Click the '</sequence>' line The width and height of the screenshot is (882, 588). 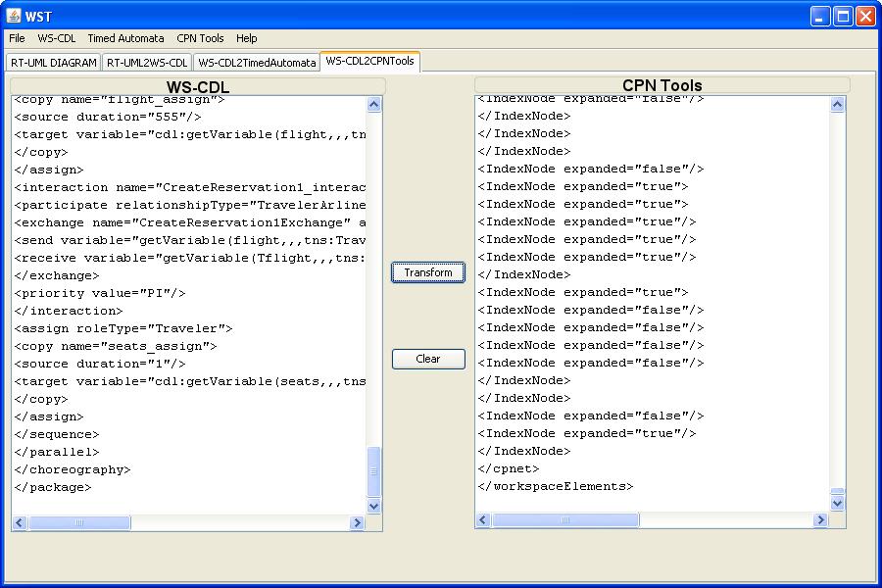coord(57,434)
